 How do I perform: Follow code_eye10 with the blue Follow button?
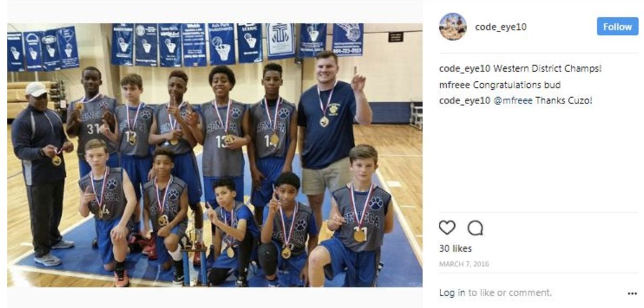618,27
